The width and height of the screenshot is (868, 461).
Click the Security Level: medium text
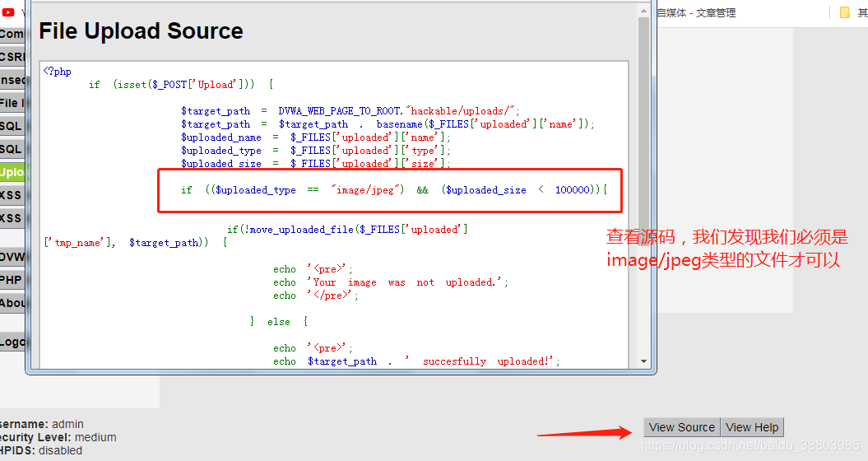pos(58,437)
